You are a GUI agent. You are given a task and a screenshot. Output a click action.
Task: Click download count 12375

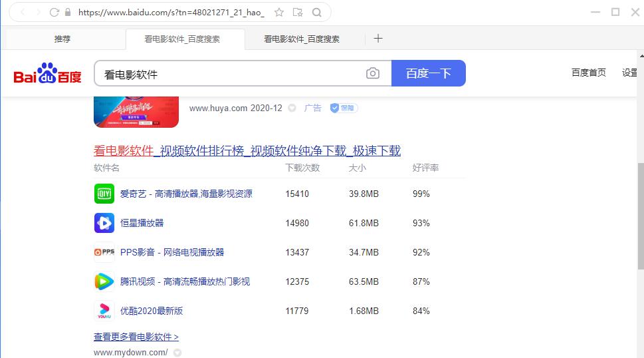tap(297, 281)
